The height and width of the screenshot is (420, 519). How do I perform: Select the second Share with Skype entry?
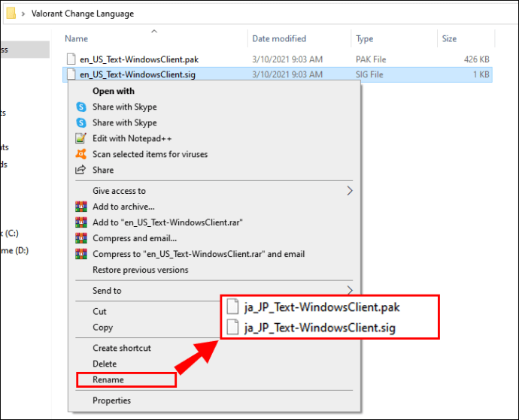coord(125,122)
